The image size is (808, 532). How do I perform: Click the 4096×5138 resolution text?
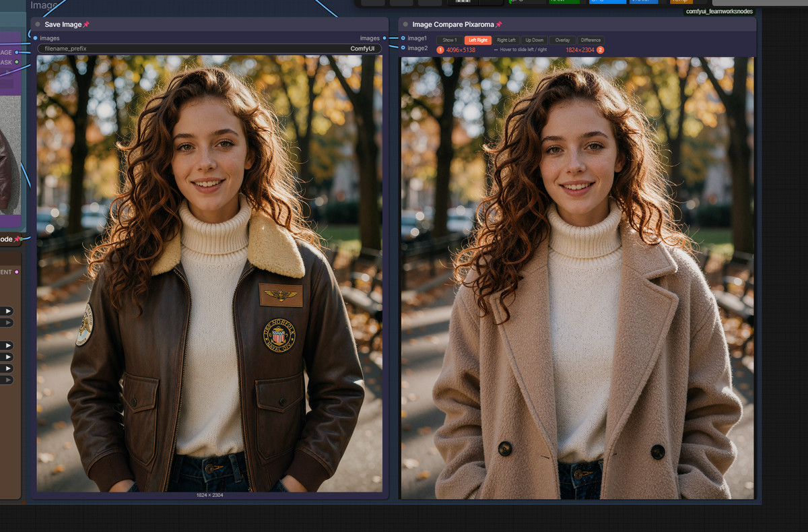[x=461, y=50]
